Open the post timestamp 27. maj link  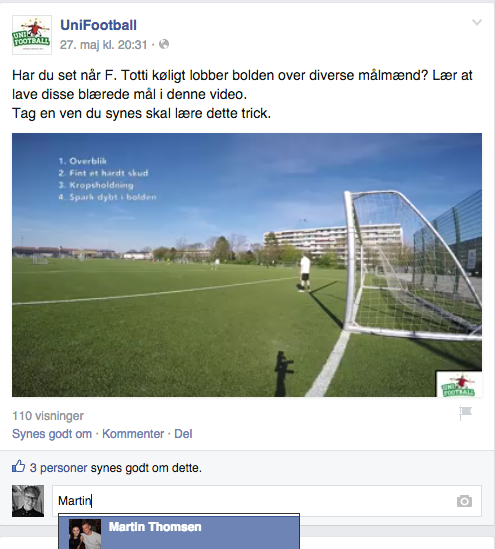[x=104, y=45]
